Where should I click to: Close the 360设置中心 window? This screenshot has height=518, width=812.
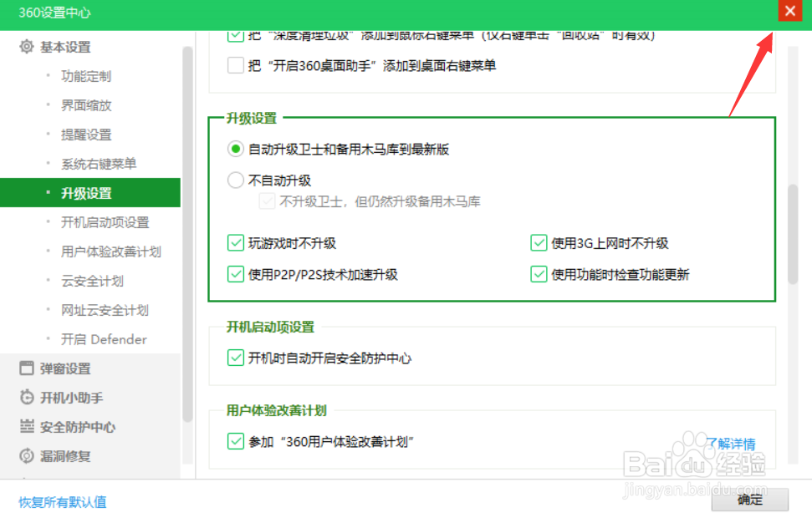pyautogui.click(x=789, y=10)
